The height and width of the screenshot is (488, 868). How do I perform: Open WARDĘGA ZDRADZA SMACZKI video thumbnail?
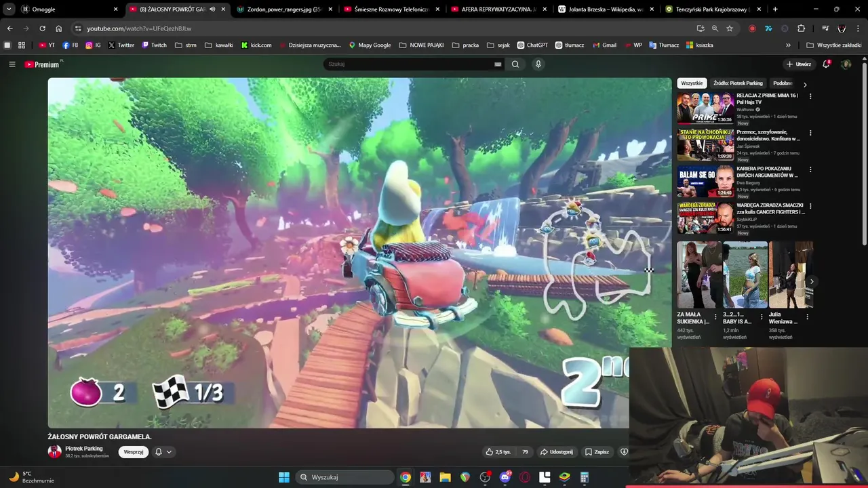pyautogui.click(x=705, y=218)
